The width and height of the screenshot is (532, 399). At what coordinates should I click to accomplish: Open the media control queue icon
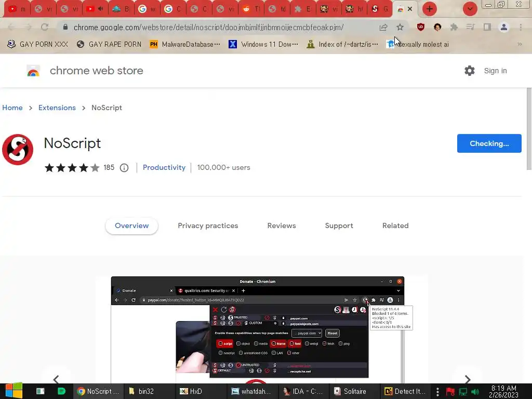coord(470,27)
